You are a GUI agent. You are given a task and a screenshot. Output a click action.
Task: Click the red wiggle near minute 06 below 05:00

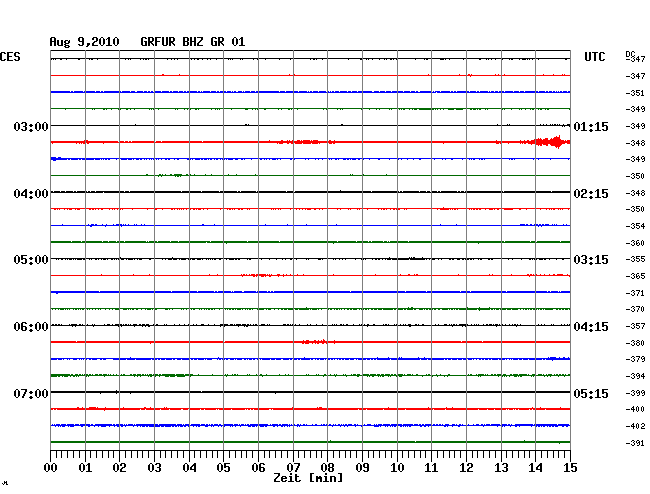[x=265, y=275]
